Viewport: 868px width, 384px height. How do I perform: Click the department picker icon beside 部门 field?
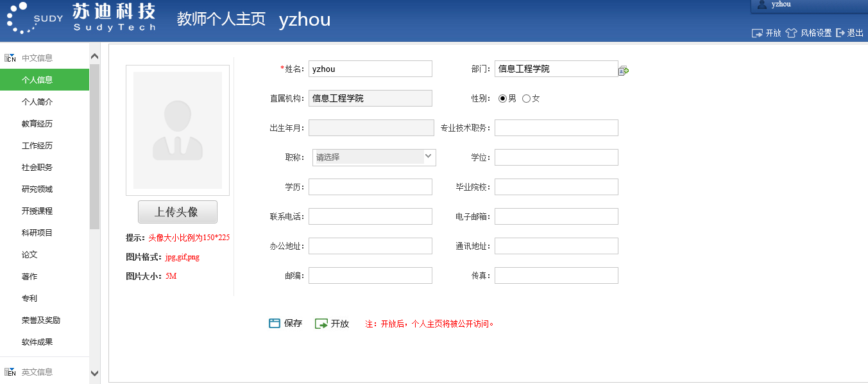(x=623, y=71)
